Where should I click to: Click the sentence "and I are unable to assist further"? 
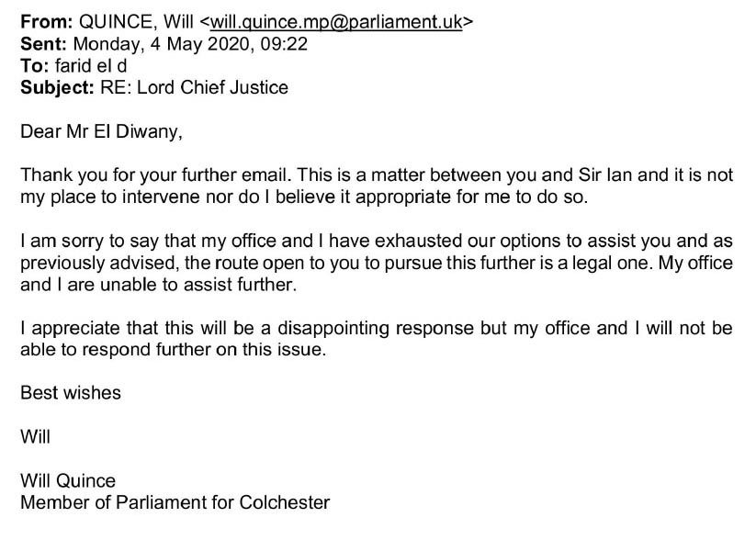point(158,285)
